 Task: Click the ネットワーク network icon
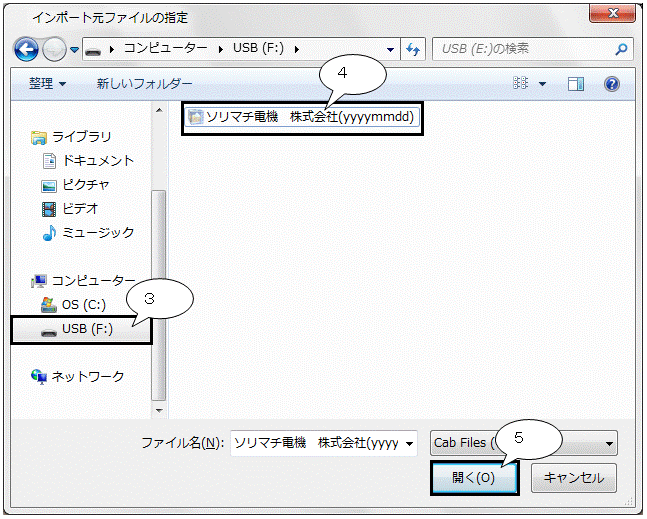point(39,377)
